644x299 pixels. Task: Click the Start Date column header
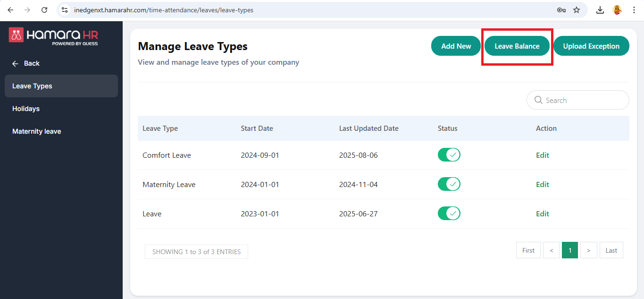[x=257, y=128]
